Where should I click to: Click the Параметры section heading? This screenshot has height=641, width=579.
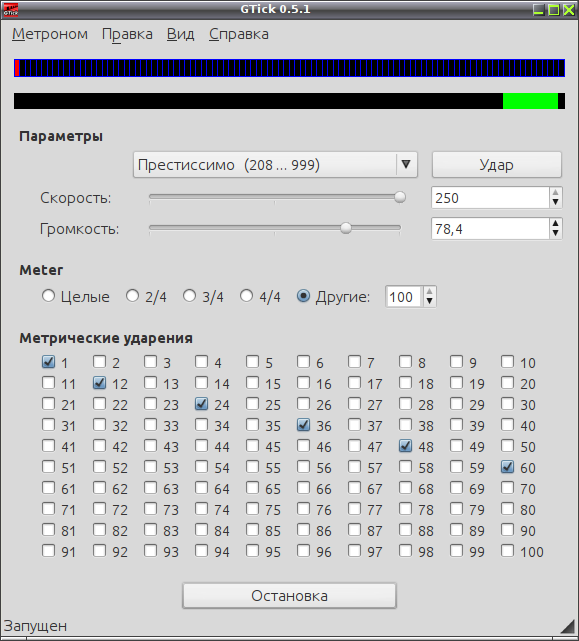point(61,136)
